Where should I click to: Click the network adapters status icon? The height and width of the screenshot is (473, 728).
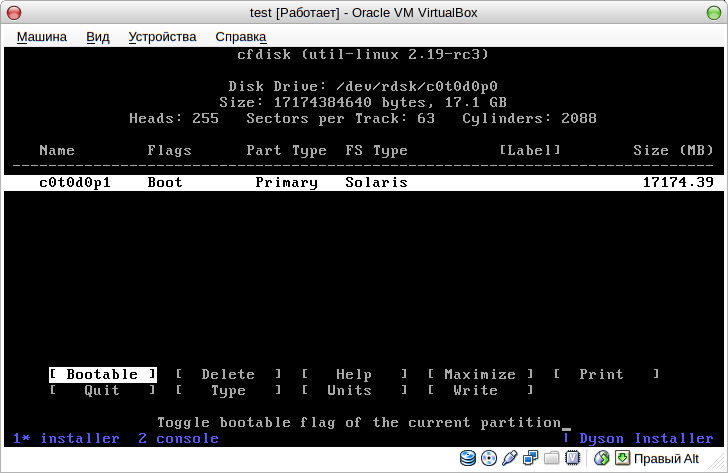(x=530, y=458)
